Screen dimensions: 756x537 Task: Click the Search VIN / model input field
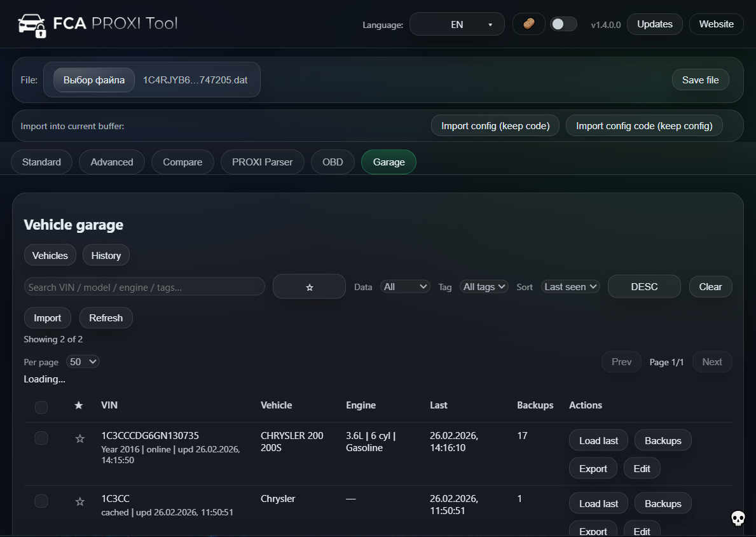pyautogui.click(x=144, y=286)
